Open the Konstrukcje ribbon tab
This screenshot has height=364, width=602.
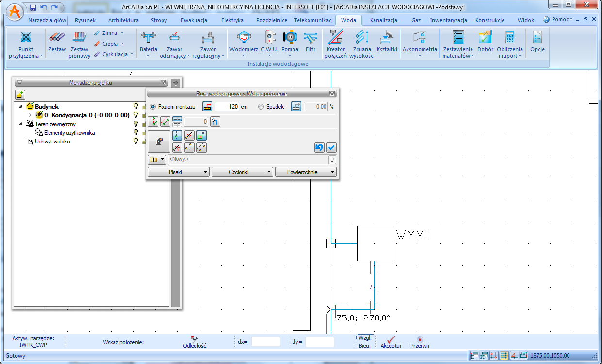click(490, 20)
